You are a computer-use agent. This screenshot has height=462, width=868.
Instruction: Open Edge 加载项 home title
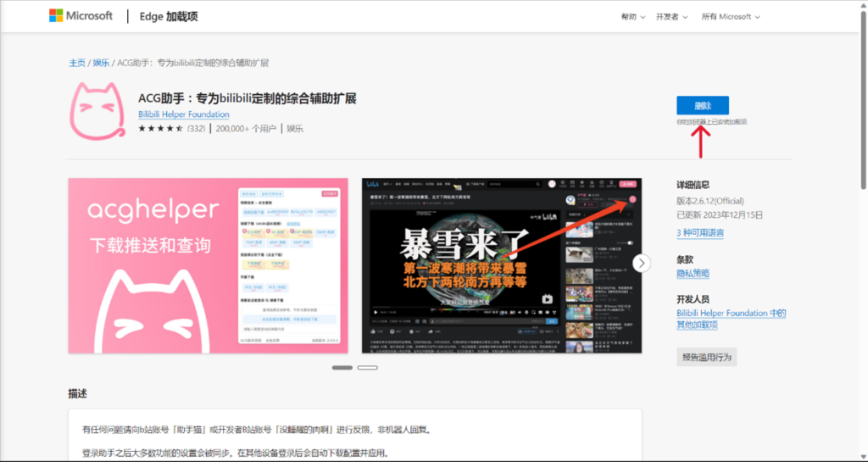click(x=169, y=17)
